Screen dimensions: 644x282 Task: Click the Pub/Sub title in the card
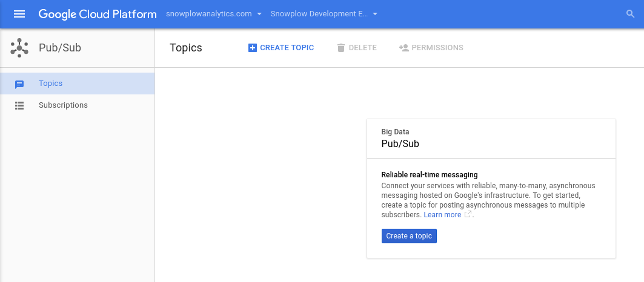[400, 144]
